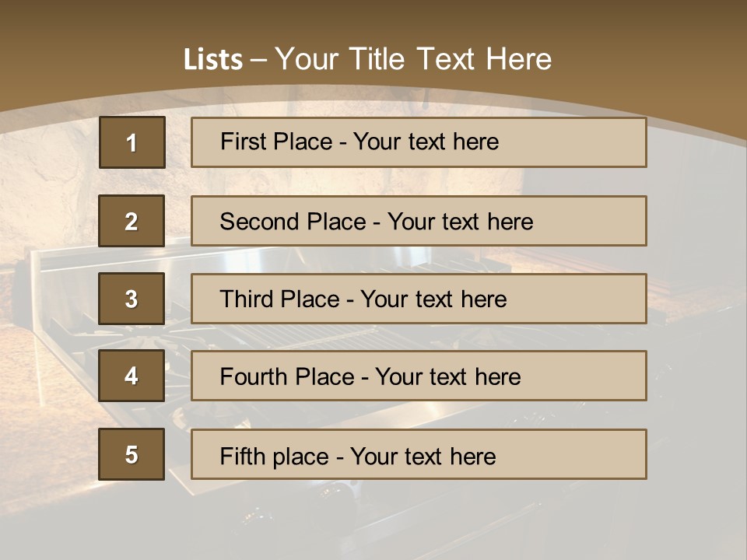Click the bold word Lists in title

(x=212, y=60)
